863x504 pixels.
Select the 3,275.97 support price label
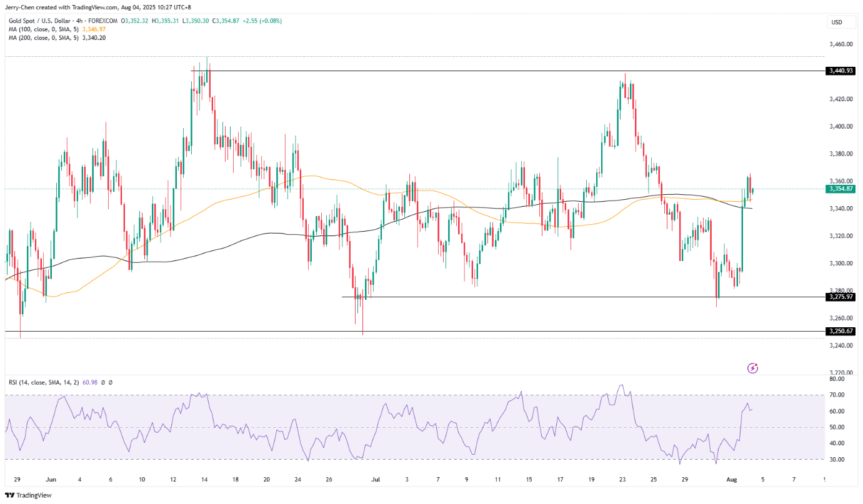coord(841,297)
